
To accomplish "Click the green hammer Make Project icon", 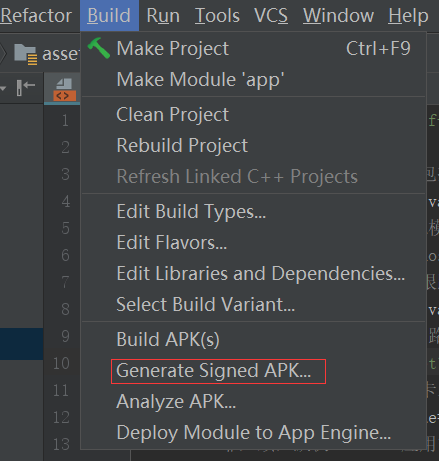I will pos(99,48).
